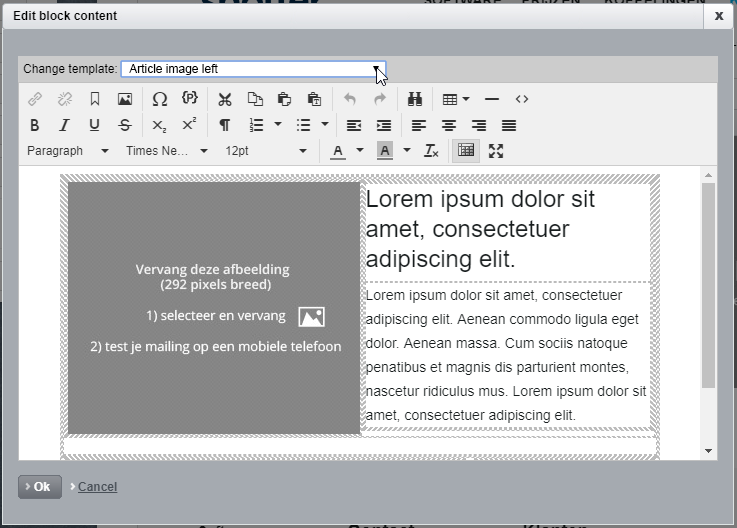
Task: Cut the selected content
Action: coord(225,99)
